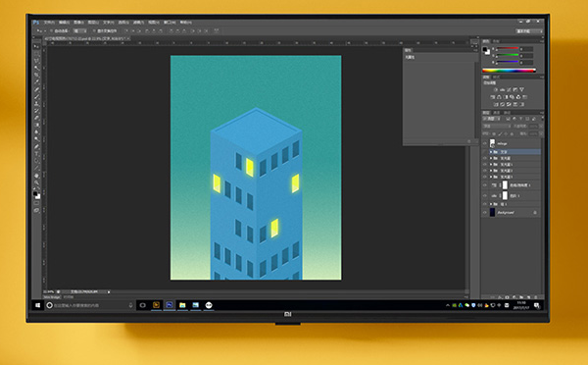Select the Brush tool

[x=36, y=96]
